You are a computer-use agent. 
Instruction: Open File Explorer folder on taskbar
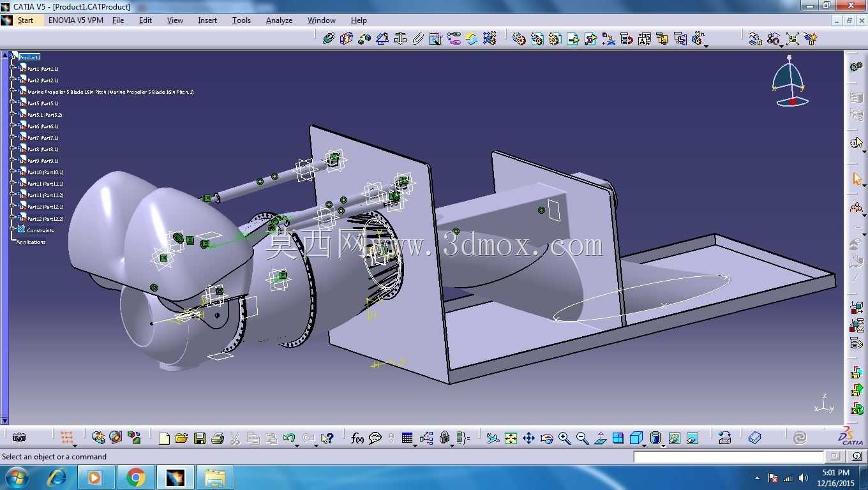215,477
